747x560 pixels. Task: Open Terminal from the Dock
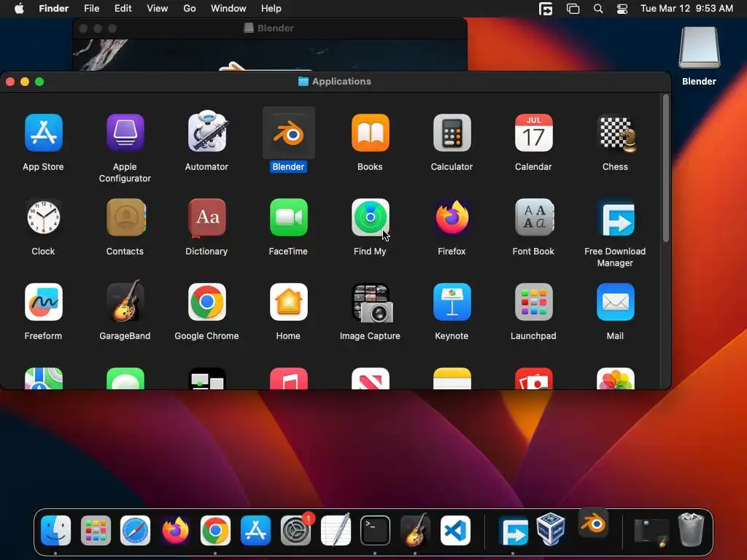[x=376, y=530]
